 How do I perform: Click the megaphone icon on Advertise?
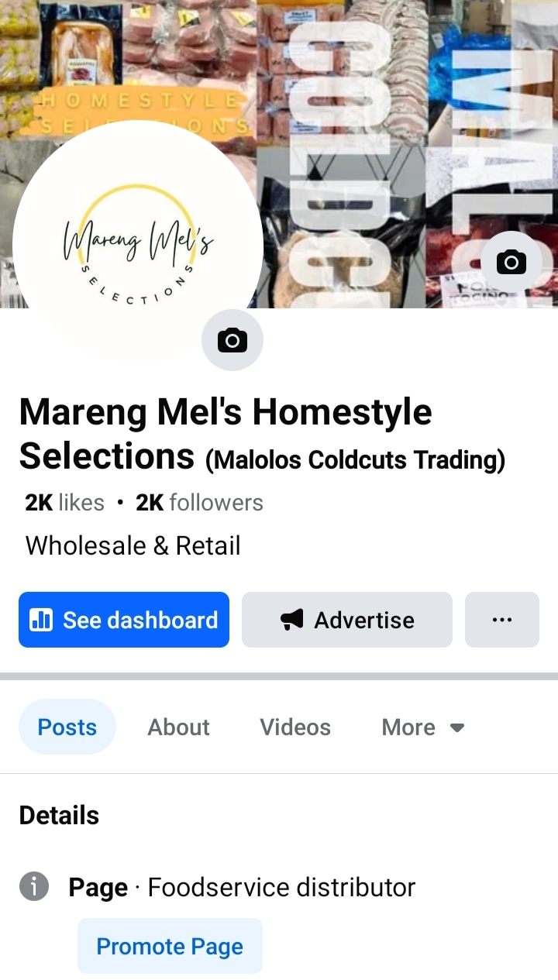tap(291, 620)
